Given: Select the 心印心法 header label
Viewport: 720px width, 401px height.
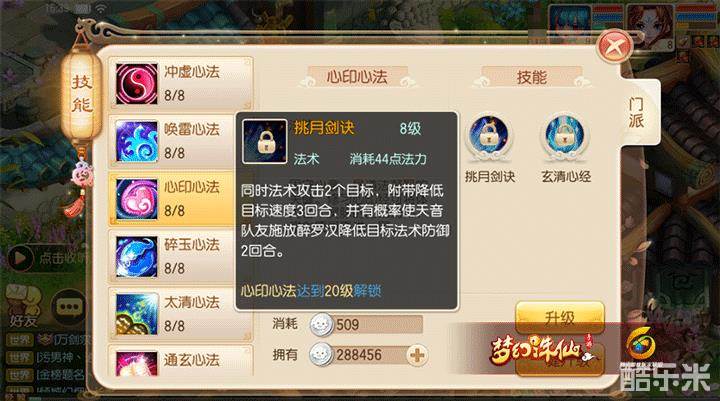Looking at the screenshot, I should coord(357,77).
